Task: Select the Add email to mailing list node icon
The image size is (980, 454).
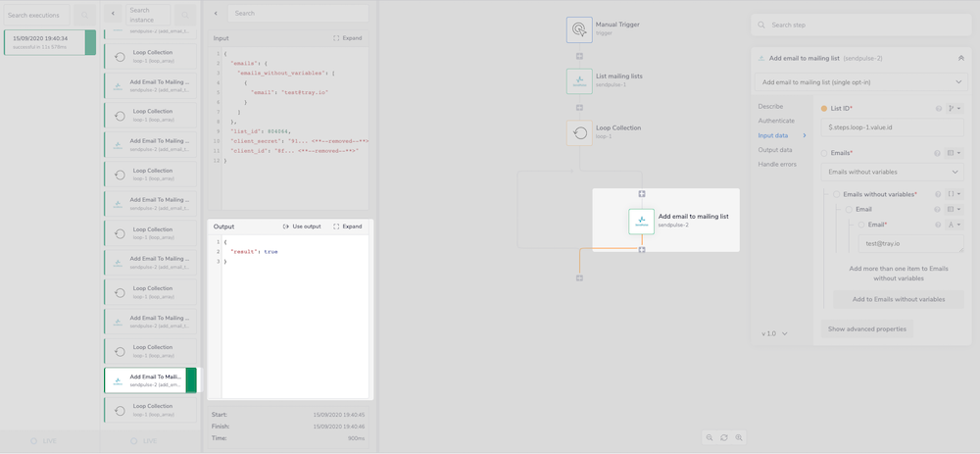Action: tap(641, 221)
